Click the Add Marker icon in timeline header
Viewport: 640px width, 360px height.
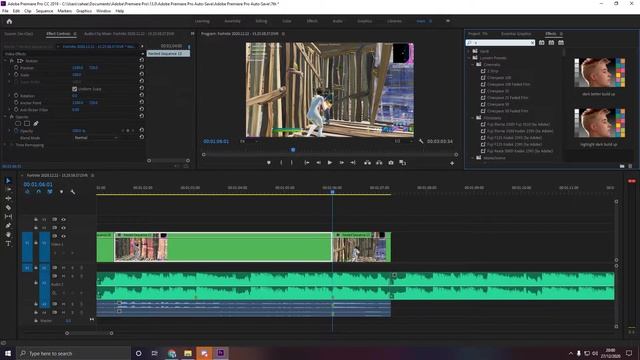(61, 191)
